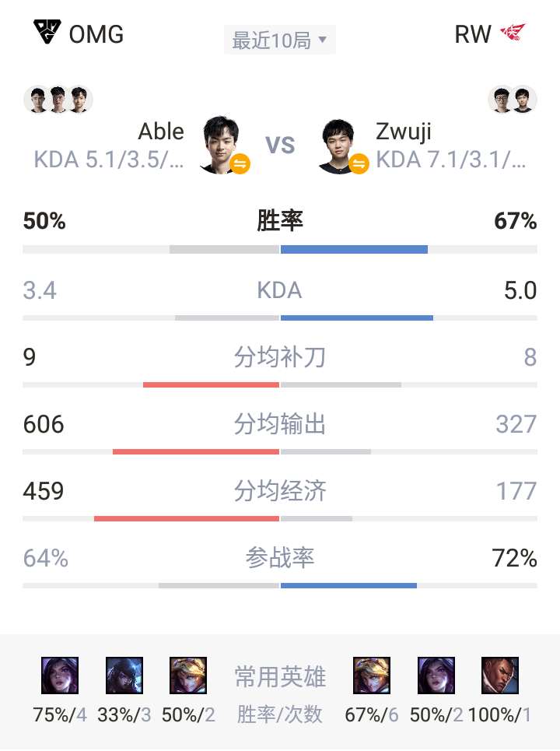Choose the third OMG teammate avatar
This screenshot has height=751, width=560.
79,100
